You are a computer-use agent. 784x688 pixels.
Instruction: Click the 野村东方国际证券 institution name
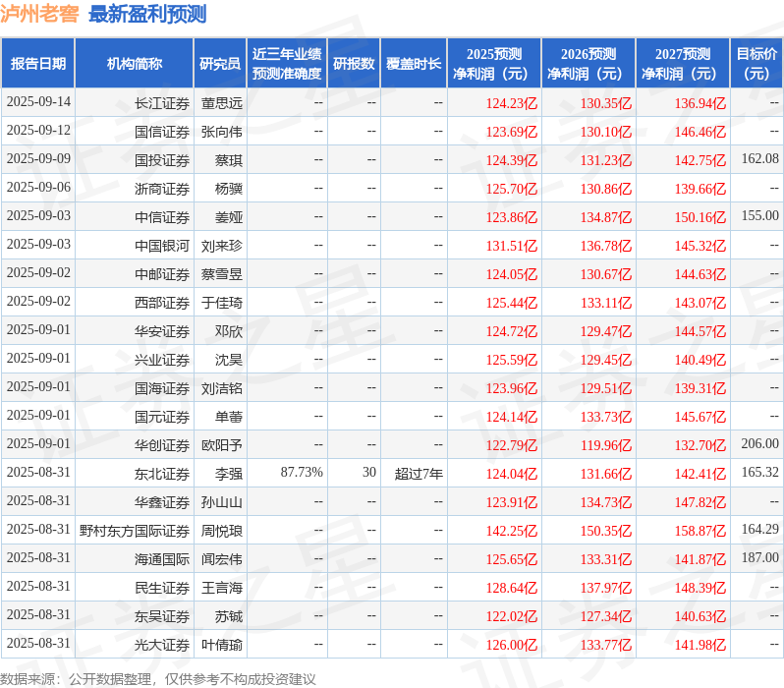(x=135, y=531)
